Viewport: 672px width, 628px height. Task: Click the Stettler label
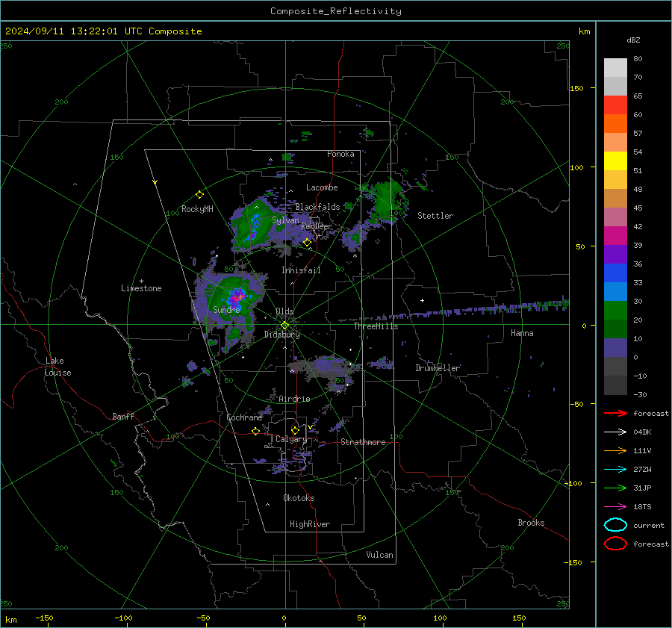point(435,216)
